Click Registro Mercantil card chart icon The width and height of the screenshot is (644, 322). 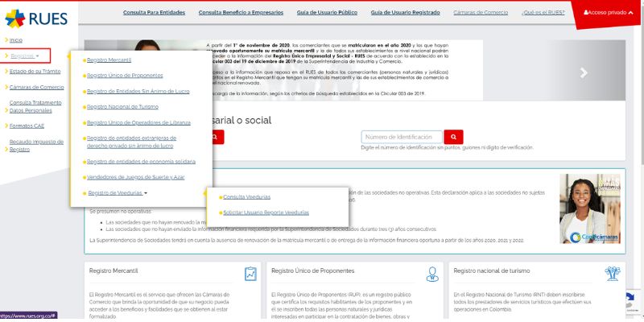[250, 274]
